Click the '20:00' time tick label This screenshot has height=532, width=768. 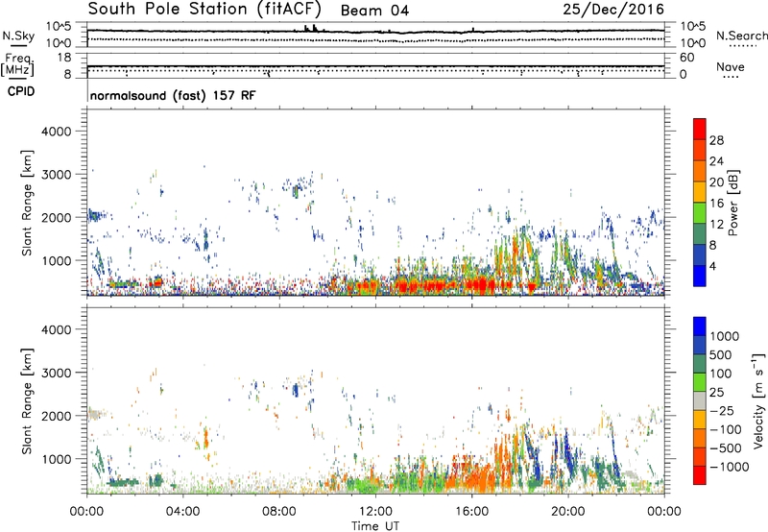click(567, 512)
